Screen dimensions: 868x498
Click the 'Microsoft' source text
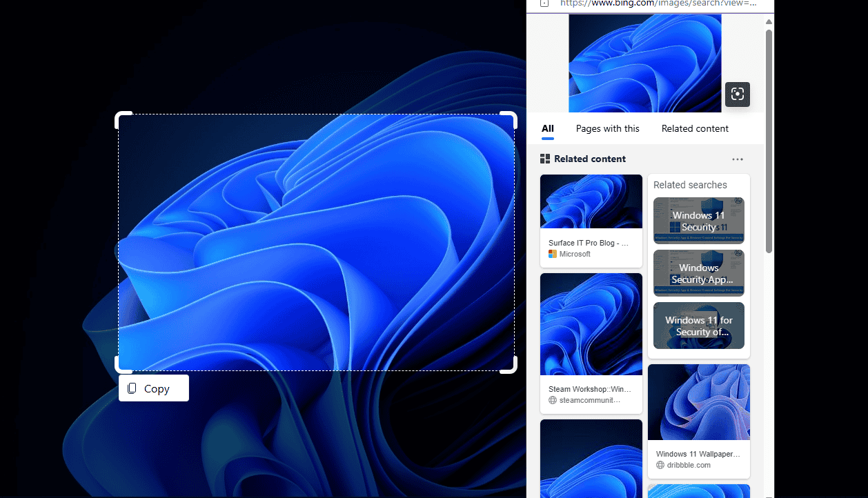pos(575,254)
